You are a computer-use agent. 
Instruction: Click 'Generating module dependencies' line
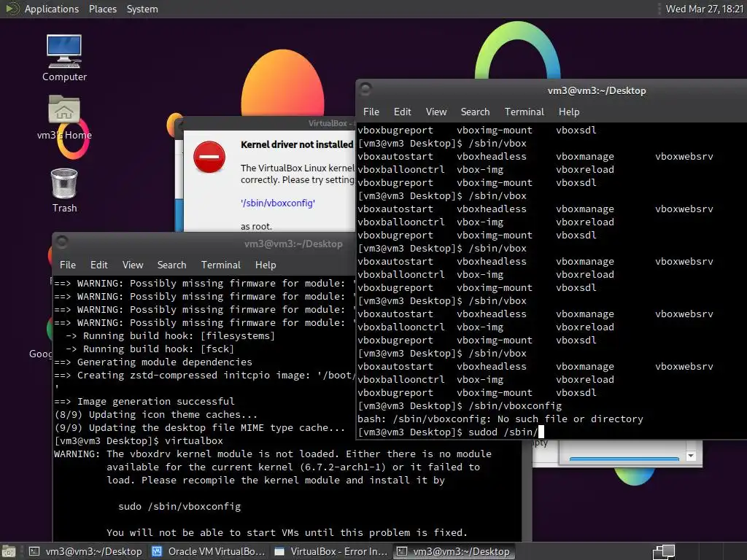pyautogui.click(x=153, y=362)
